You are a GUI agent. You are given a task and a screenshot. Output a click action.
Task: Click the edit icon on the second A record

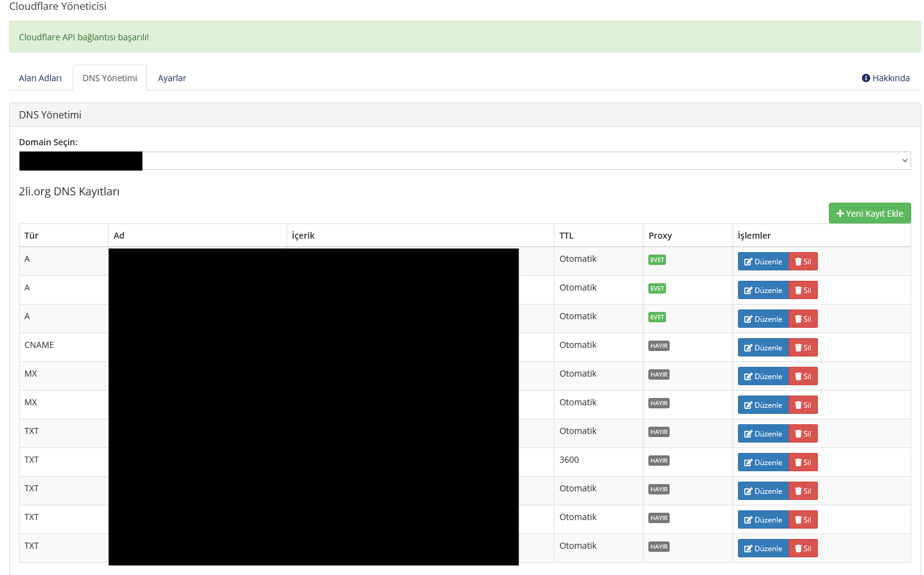(748, 290)
